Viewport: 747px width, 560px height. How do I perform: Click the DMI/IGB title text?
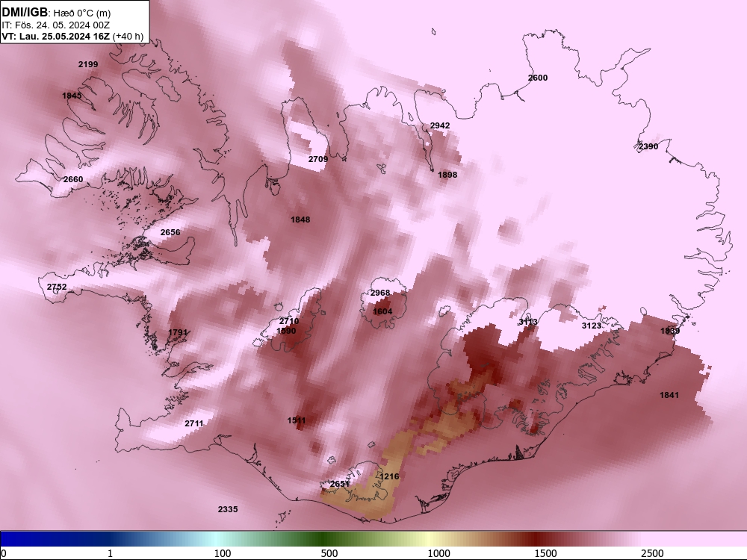[25, 13]
